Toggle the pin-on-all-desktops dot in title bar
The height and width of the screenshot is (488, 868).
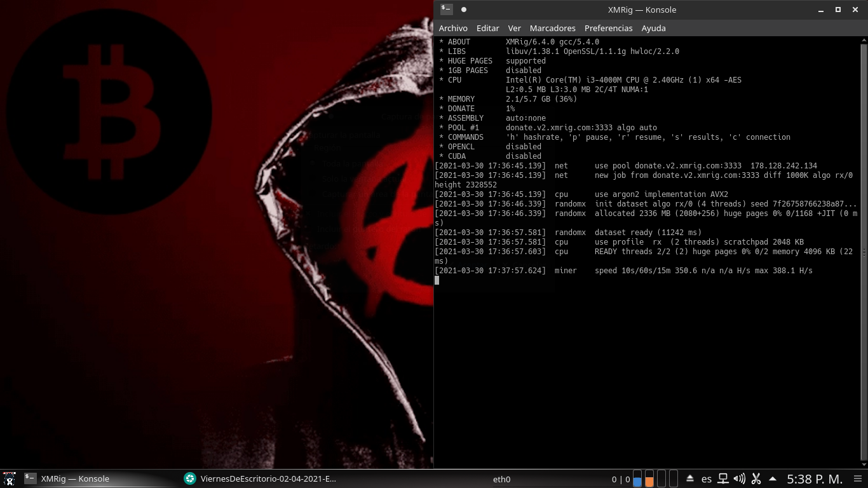464,10
